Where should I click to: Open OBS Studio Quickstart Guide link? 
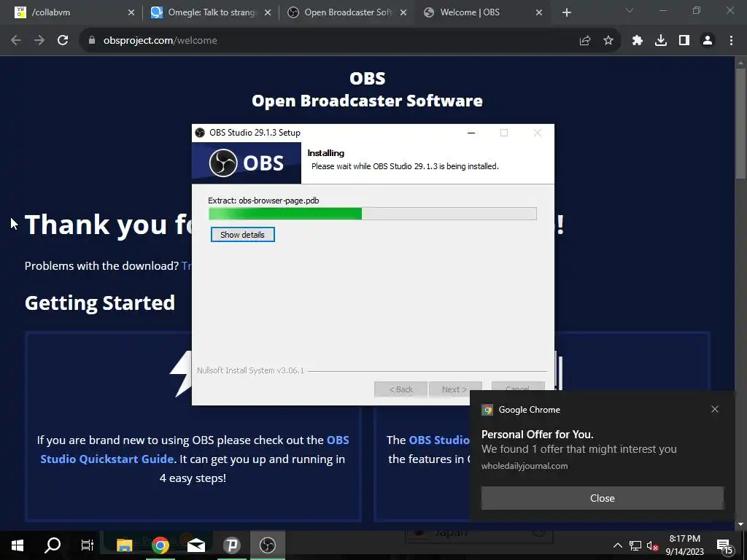coord(195,449)
